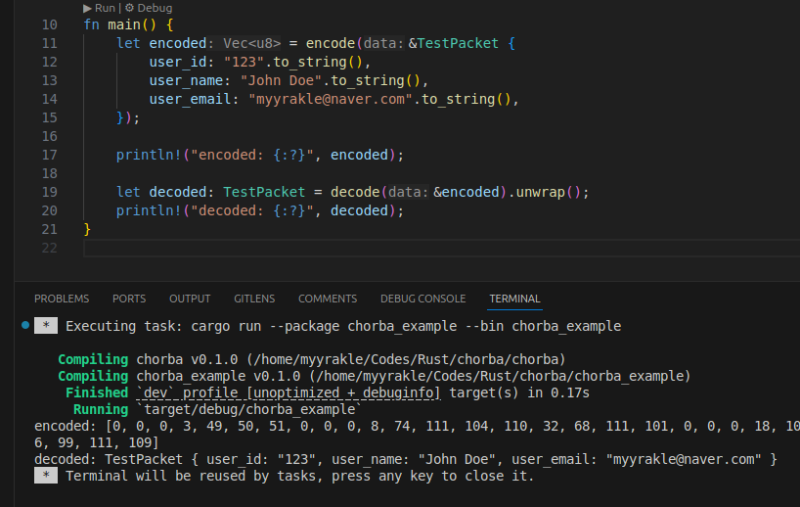Click the asterisk badge before 'Terminal will be reused'
This screenshot has width=800, height=507.
point(46,476)
